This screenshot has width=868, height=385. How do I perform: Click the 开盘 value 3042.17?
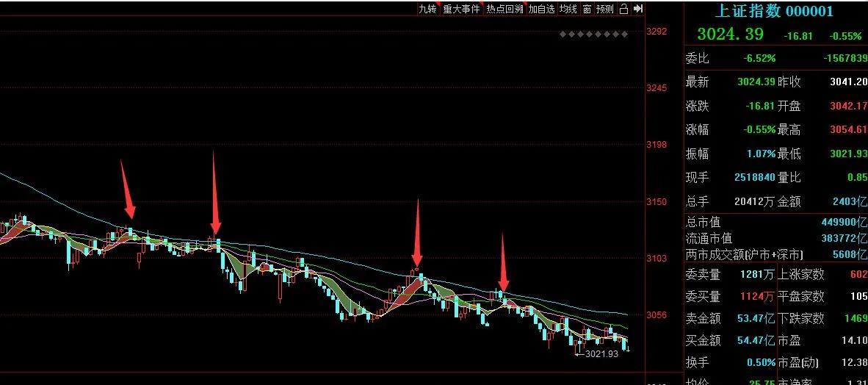848,106
